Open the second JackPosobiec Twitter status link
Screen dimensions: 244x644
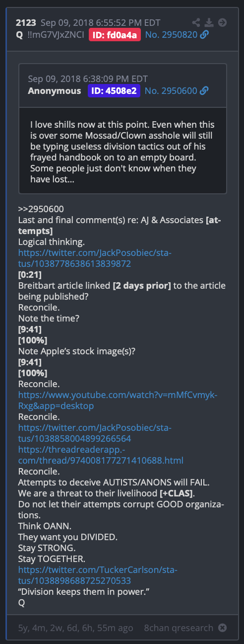[x=95, y=433]
